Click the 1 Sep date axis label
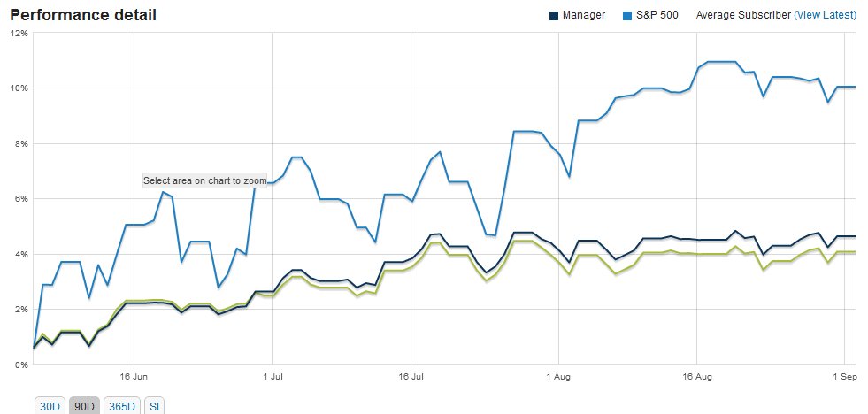Image resolution: width=868 pixels, height=414 pixels. pos(845,375)
